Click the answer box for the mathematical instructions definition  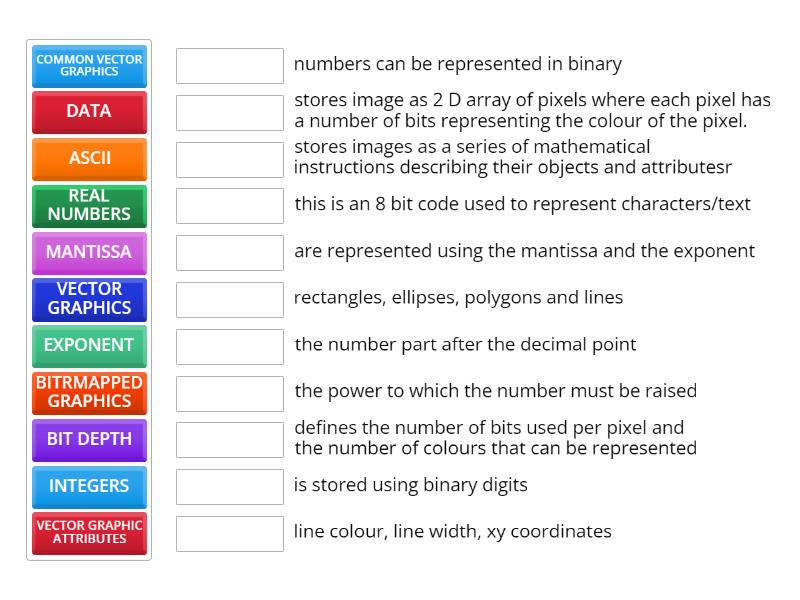pos(229,159)
